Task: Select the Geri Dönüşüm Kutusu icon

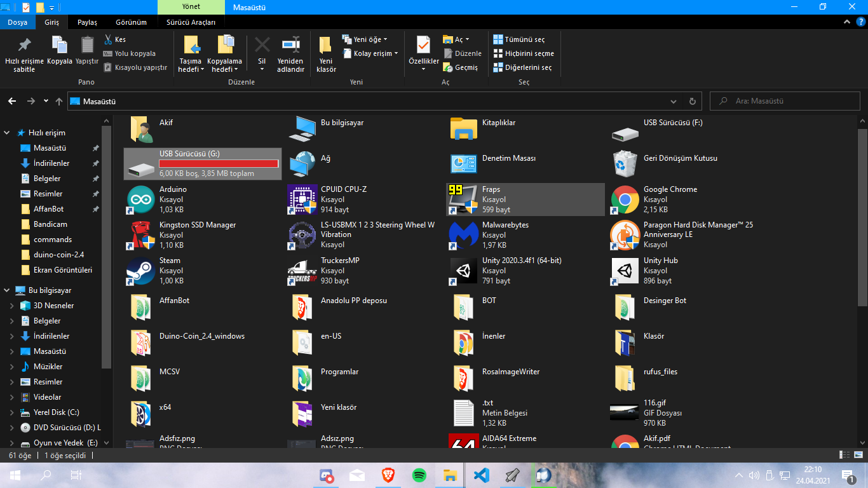Action: (x=625, y=163)
